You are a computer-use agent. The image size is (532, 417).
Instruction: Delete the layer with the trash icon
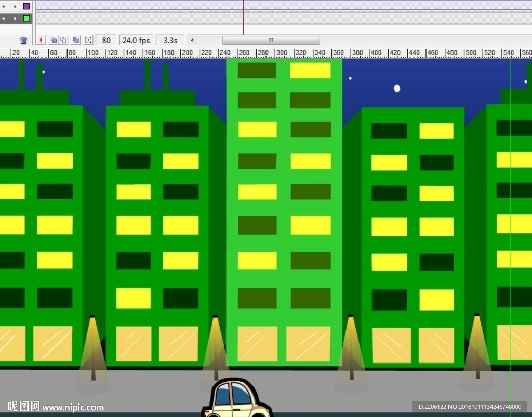23,41
